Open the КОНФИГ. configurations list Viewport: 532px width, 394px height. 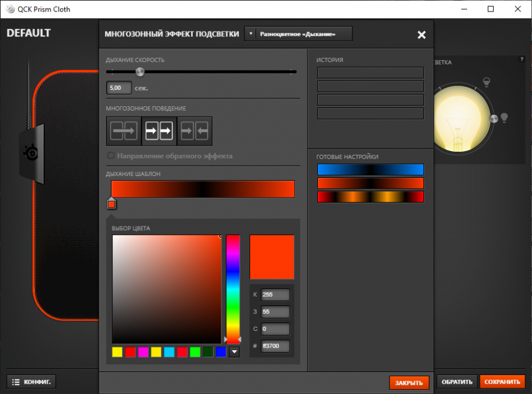click(x=31, y=382)
